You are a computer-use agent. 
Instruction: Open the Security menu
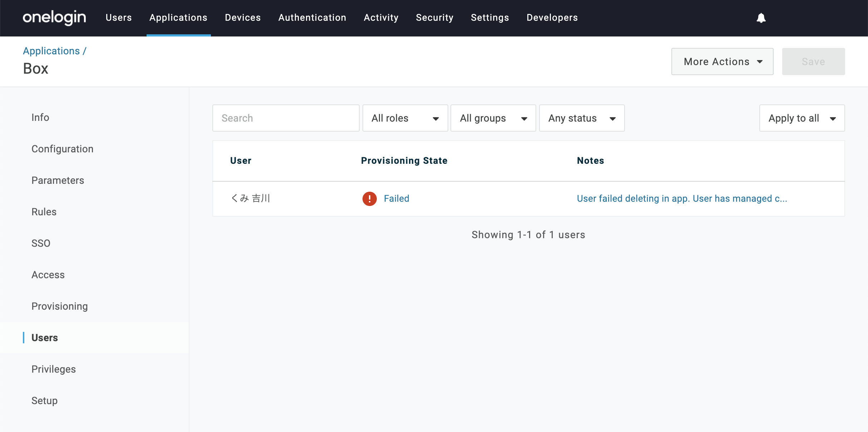(435, 18)
